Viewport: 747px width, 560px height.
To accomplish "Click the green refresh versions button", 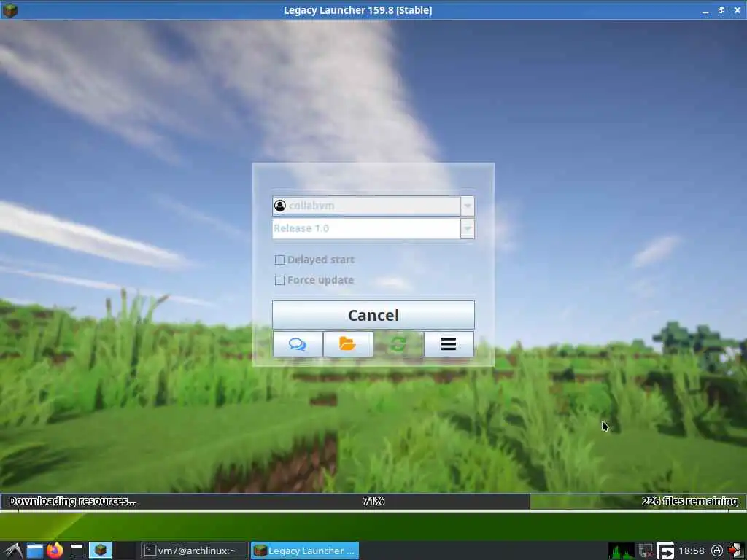I will click(398, 344).
